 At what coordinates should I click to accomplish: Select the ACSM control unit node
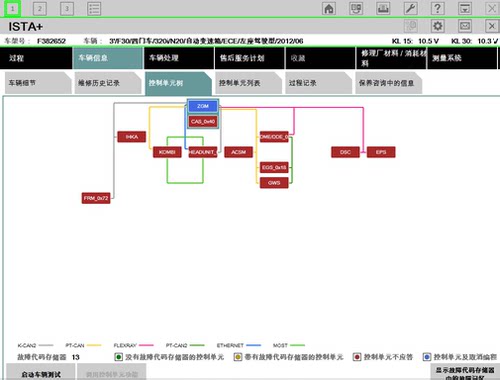[238, 152]
